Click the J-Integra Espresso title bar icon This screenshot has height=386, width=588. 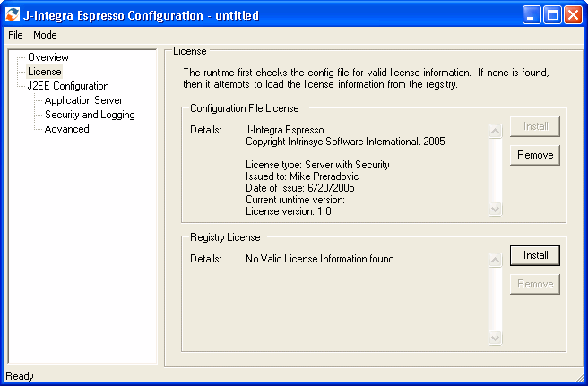click(13, 15)
